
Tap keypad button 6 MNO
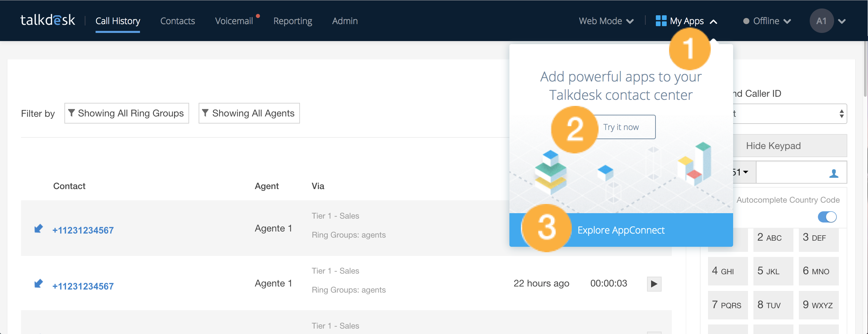[819, 271]
